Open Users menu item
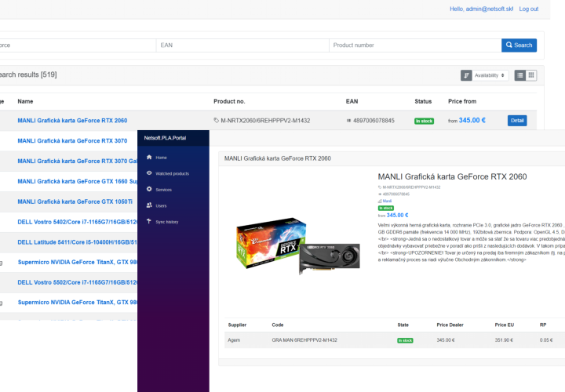Screen dimensions: 565x392 click(161, 206)
